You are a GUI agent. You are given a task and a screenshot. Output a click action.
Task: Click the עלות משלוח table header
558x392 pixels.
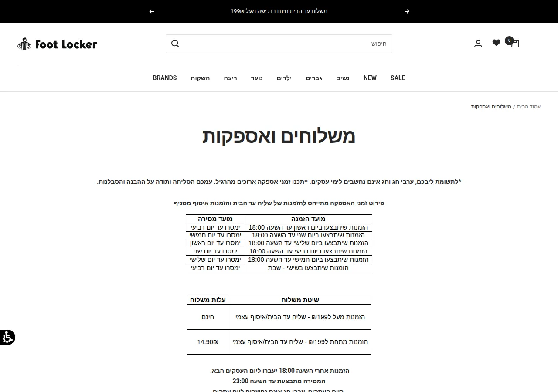click(208, 300)
